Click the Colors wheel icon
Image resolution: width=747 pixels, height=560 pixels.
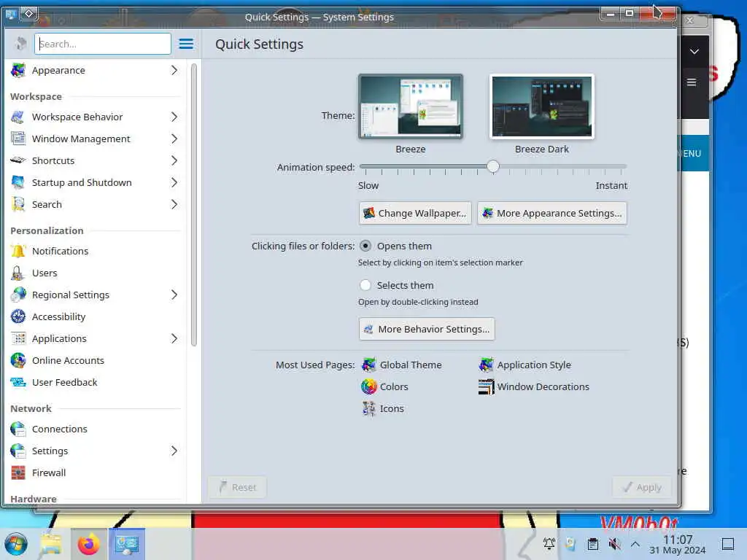[368, 386]
